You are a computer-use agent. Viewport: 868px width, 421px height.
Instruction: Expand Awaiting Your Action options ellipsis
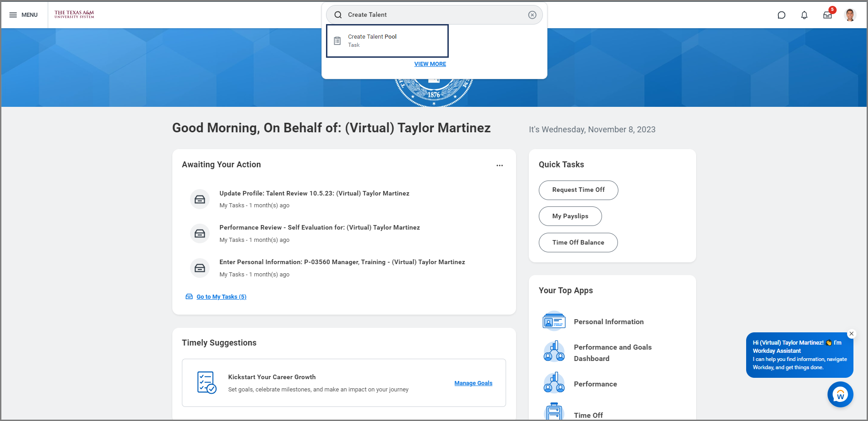499,165
